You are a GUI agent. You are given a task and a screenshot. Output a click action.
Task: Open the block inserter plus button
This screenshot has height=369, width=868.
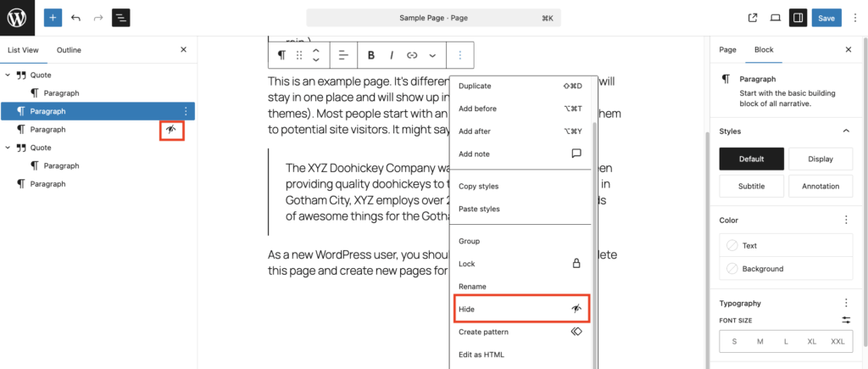pos(53,18)
